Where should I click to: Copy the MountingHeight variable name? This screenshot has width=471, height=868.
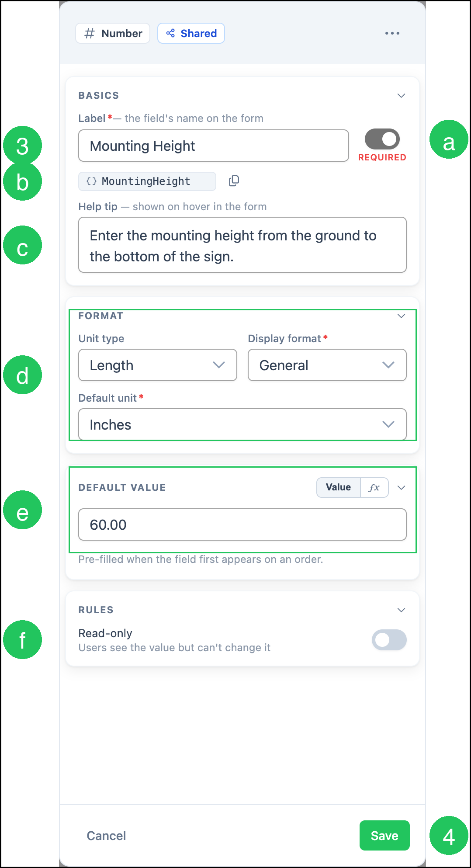coord(234,181)
